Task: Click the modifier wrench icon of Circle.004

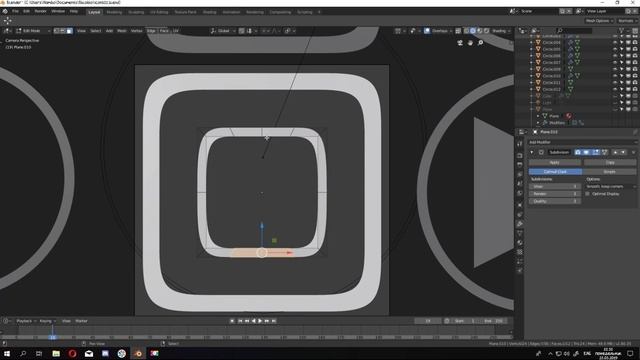Action: (x=571, y=42)
